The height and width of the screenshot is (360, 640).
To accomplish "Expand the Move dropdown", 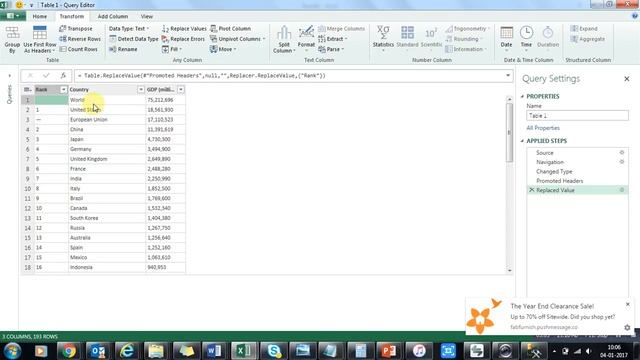I will tap(223, 49).
